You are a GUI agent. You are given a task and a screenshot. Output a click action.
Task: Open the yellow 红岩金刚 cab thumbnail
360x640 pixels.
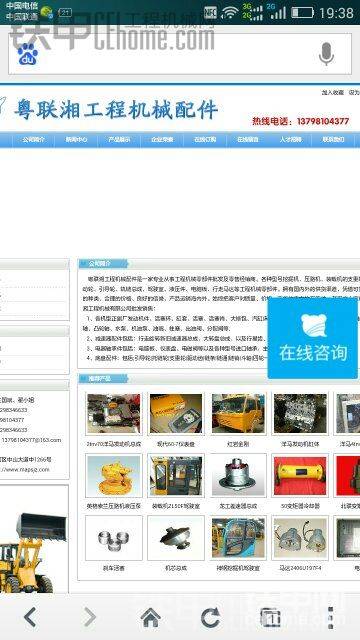(239, 413)
